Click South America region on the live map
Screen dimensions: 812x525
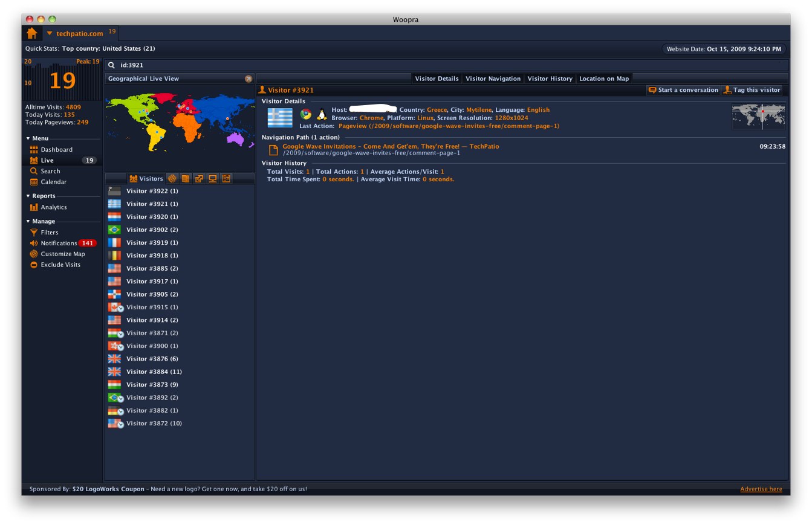[x=156, y=137]
